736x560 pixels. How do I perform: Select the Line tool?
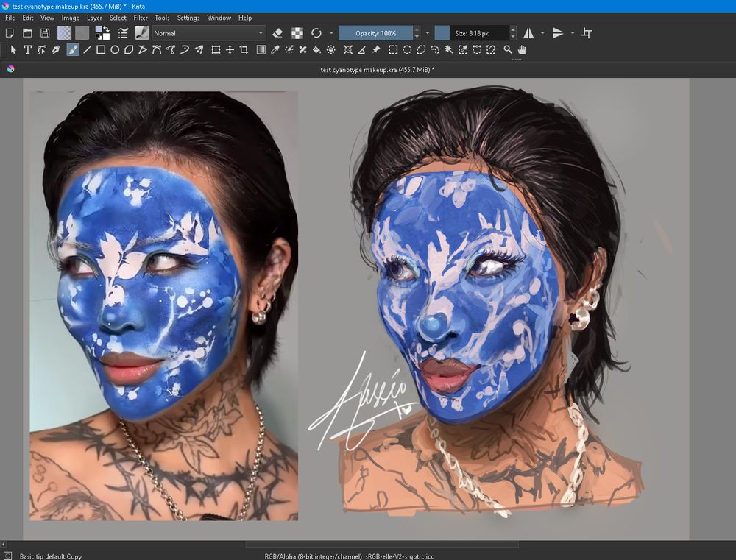click(x=87, y=50)
